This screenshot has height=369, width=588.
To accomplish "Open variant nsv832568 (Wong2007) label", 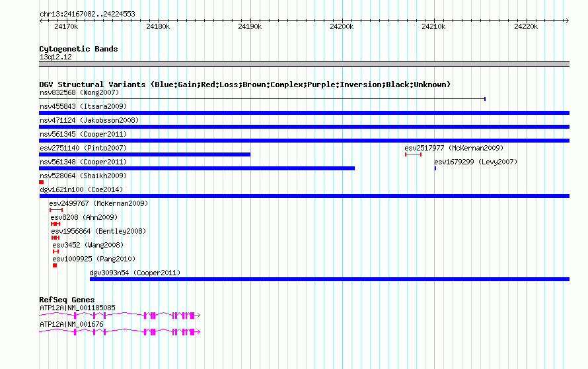I will pos(79,92).
